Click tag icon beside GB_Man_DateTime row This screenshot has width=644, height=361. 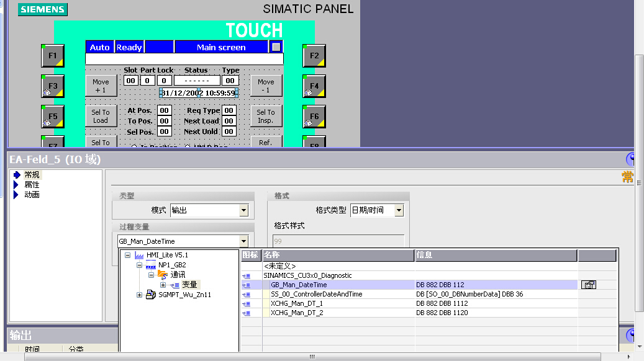pyautogui.click(x=247, y=285)
